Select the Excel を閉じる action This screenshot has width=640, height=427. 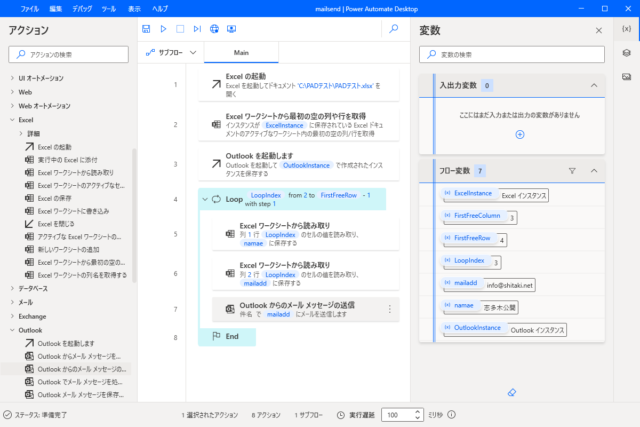[56, 224]
